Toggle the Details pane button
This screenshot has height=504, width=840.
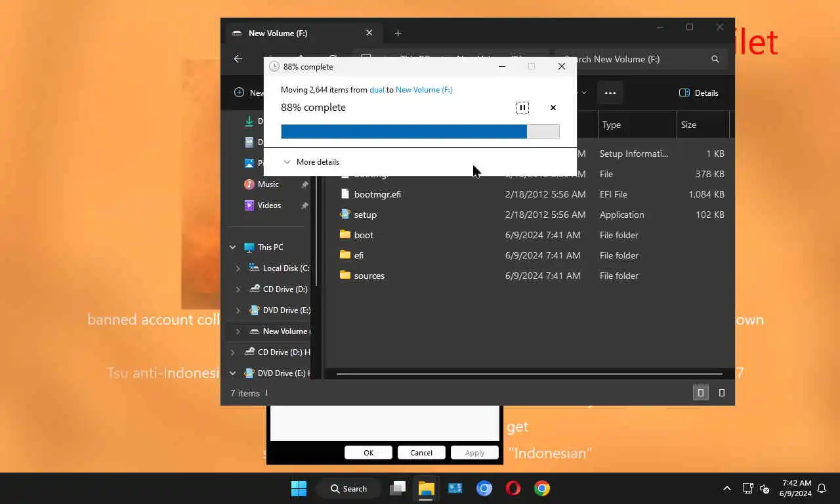click(x=699, y=93)
